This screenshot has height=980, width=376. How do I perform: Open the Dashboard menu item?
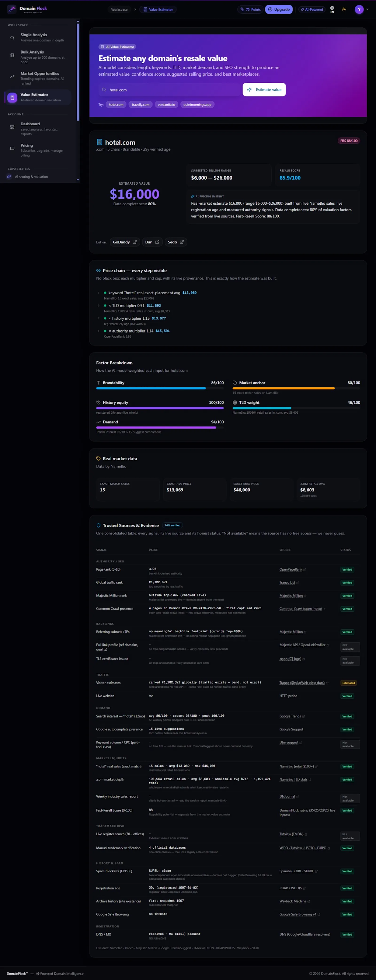[38, 129]
